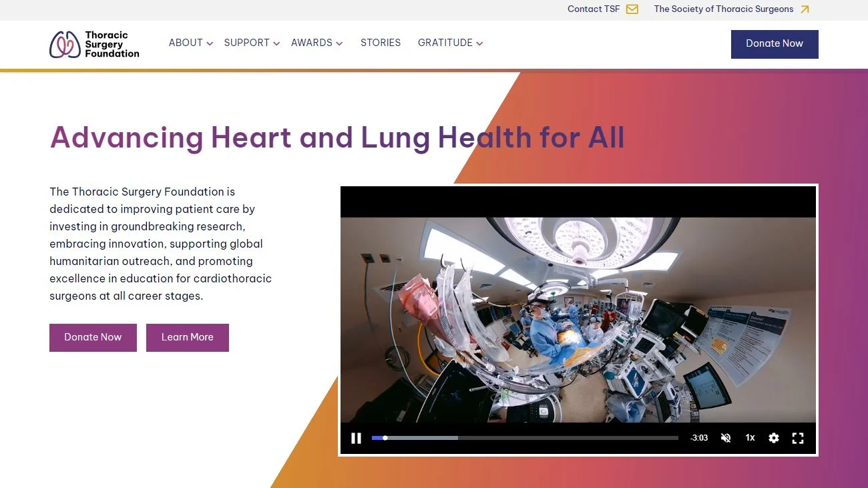Expand the Support menu chevron

pos(276,43)
